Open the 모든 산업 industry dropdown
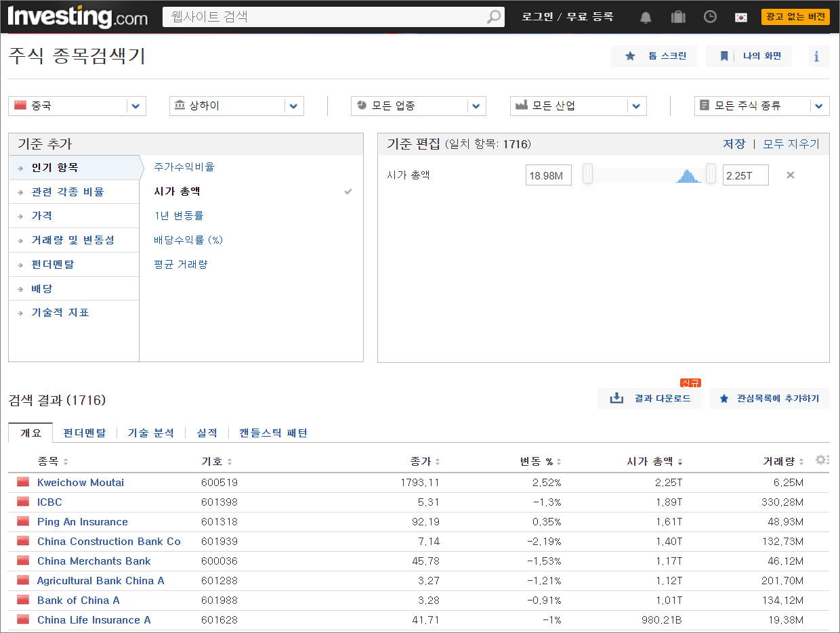 (579, 106)
